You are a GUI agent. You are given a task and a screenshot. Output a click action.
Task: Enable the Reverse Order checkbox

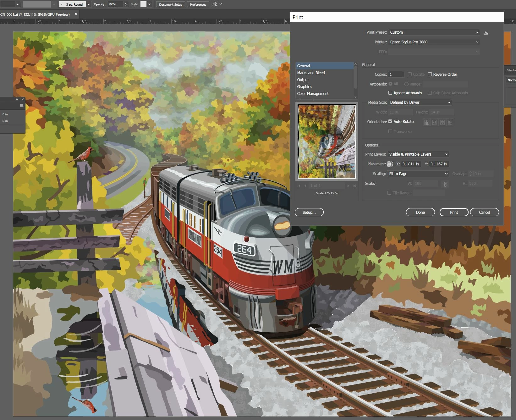tap(430, 74)
